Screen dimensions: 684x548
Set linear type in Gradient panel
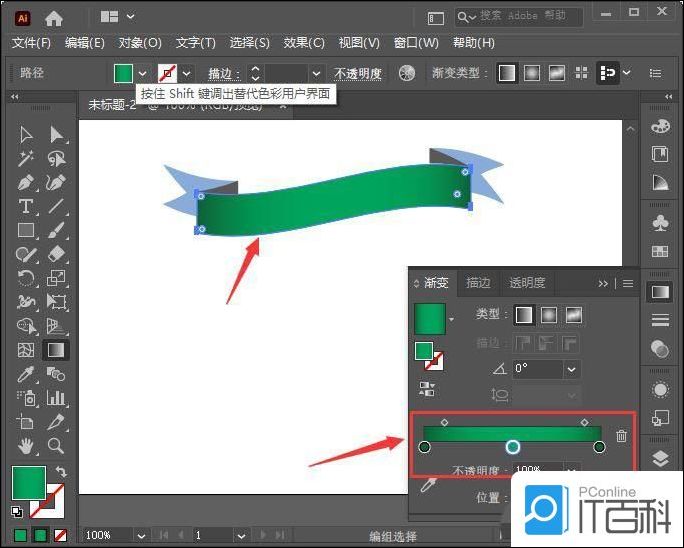(x=524, y=315)
